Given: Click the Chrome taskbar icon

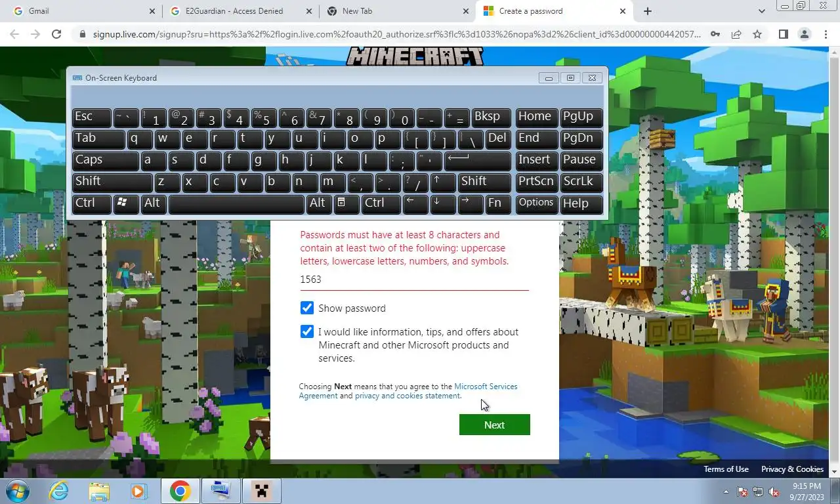Looking at the screenshot, I should [x=180, y=491].
